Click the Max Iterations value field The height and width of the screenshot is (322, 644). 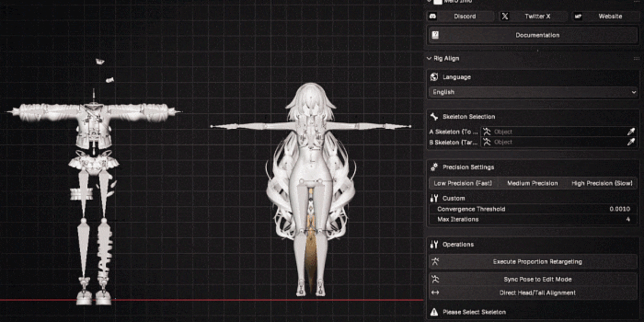coord(533,219)
